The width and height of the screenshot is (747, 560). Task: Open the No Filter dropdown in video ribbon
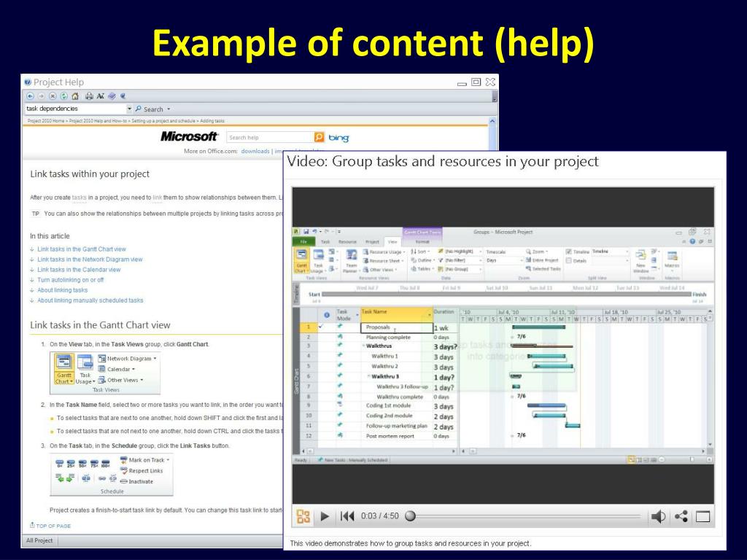tap(480, 260)
